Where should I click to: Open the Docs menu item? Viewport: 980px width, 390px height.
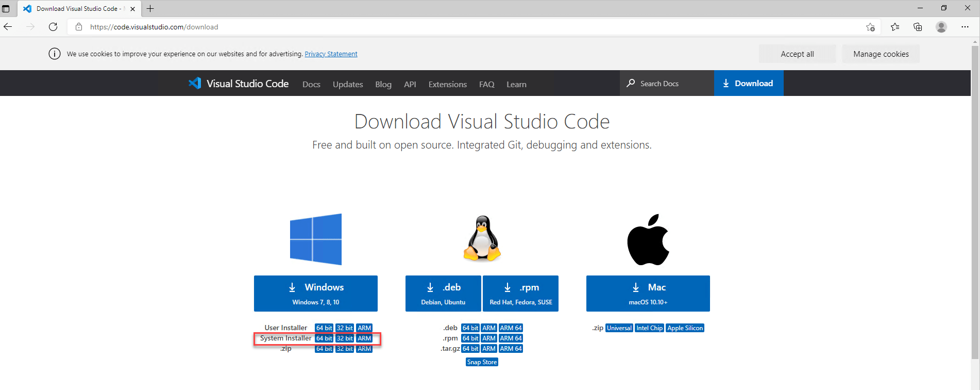[x=311, y=84]
